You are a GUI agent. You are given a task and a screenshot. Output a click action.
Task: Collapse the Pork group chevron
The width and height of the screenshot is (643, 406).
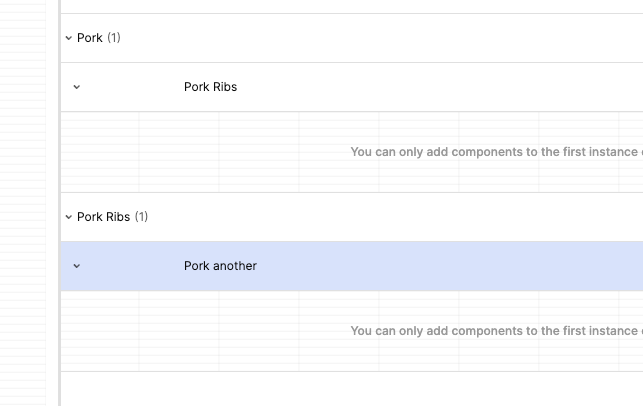point(68,38)
